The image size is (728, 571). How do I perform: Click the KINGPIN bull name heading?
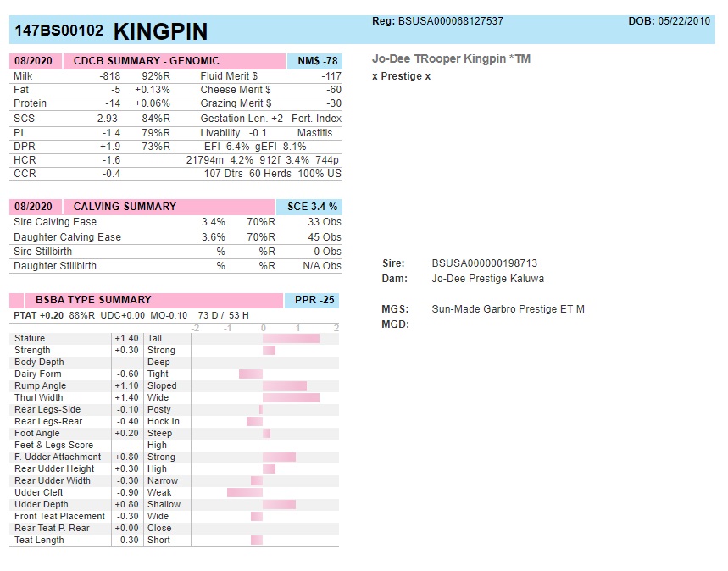(x=160, y=31)
